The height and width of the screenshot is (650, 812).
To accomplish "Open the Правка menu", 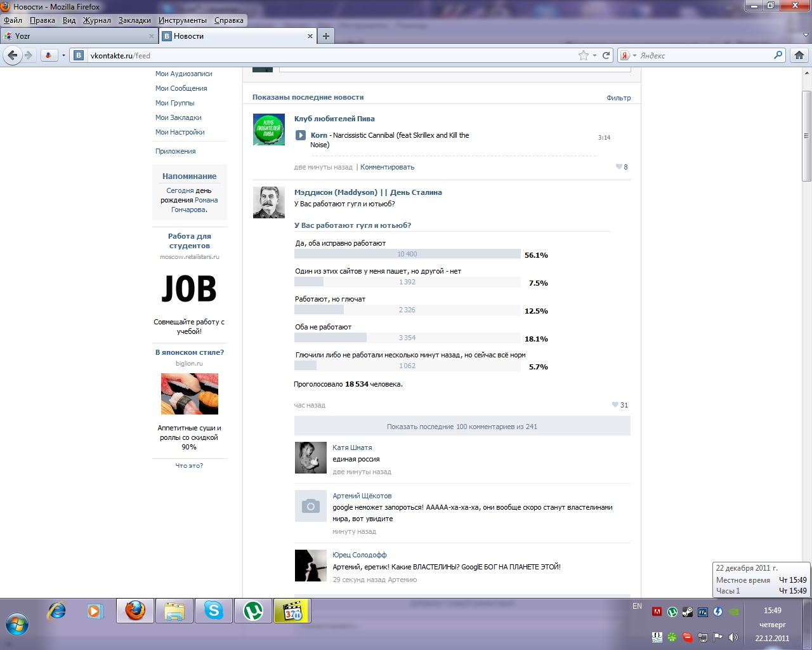I will pyautogui.click(x=43, y=20).
